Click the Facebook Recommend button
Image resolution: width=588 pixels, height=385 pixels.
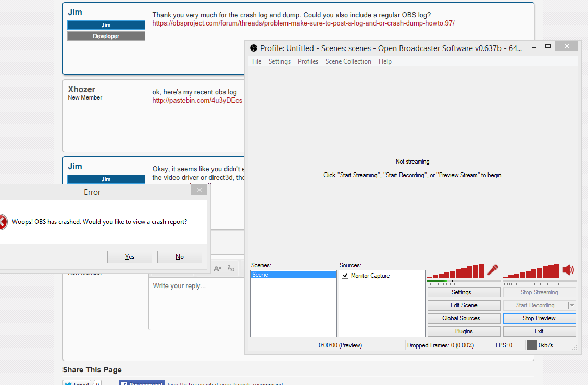click(142, 383)
